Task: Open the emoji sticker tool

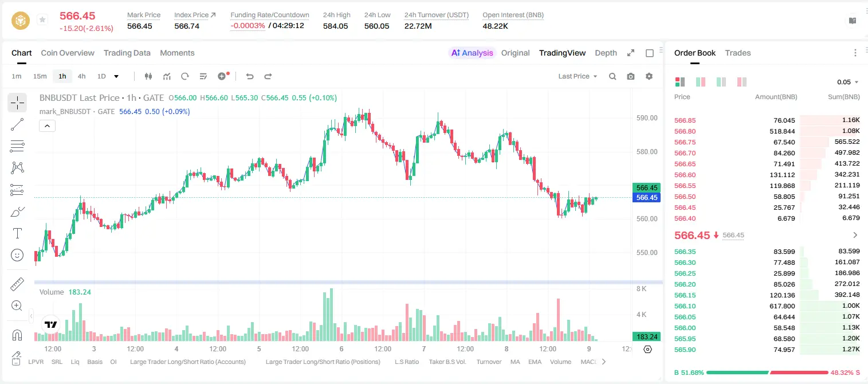Action: pyautogui.click(x=17, y=255)
